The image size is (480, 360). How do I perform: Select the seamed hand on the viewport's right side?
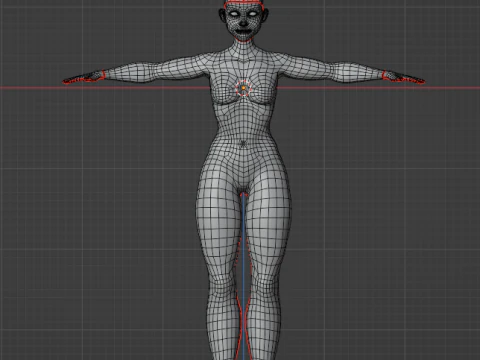coord(404,77)
